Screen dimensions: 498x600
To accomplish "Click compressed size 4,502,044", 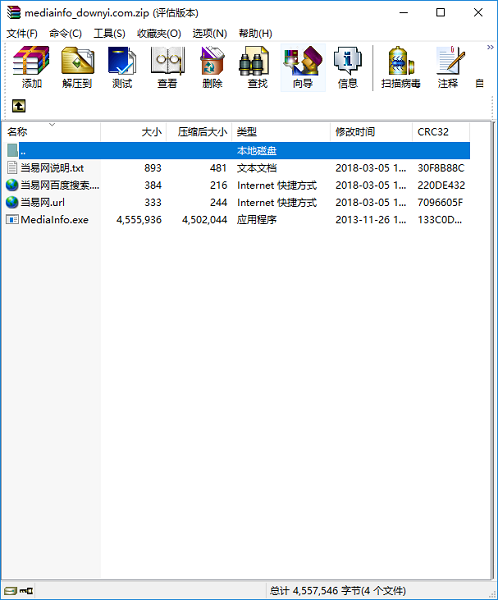I will tap(204, 220).
